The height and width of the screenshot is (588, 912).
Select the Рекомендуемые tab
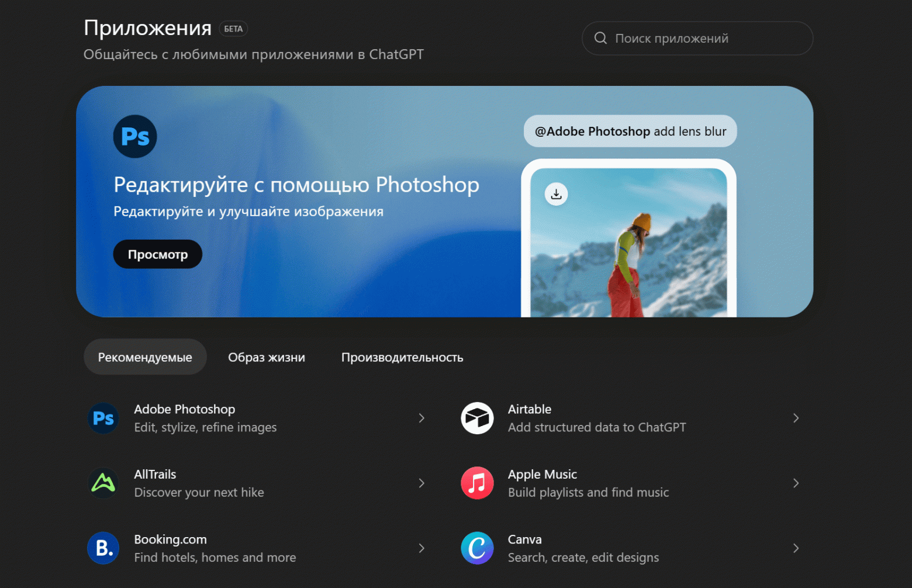(x=145, y=357)
